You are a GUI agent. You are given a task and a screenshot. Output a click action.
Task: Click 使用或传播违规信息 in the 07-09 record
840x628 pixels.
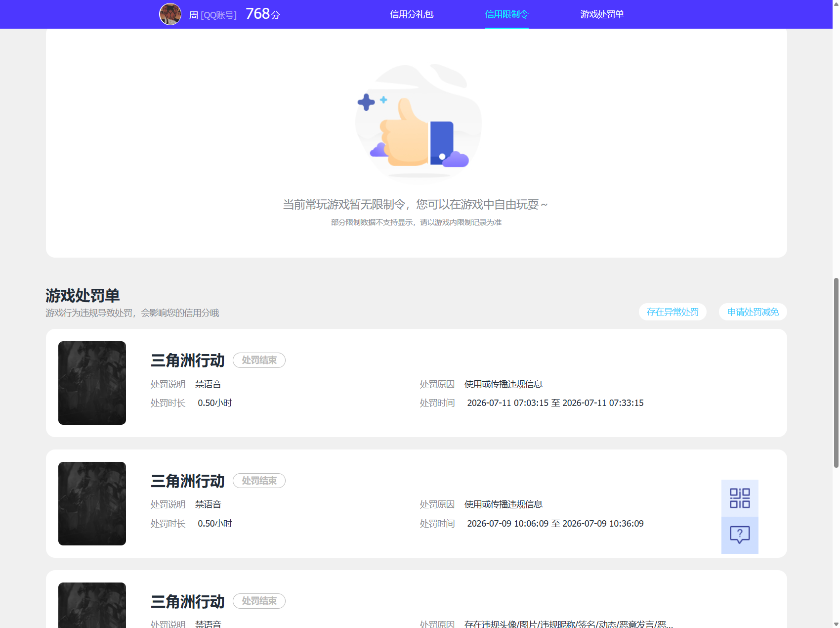[x=504, y=504]
